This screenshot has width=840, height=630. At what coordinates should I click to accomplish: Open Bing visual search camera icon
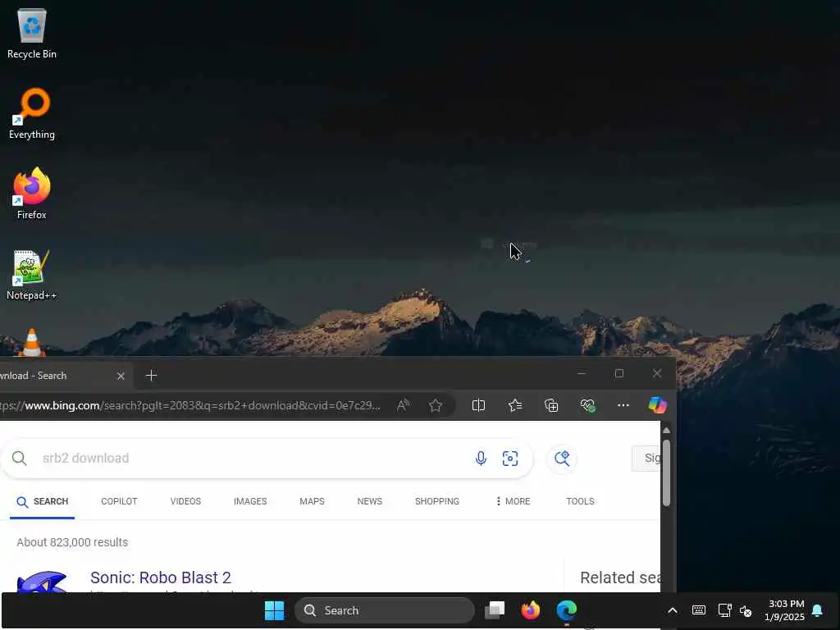pos(510,458)
